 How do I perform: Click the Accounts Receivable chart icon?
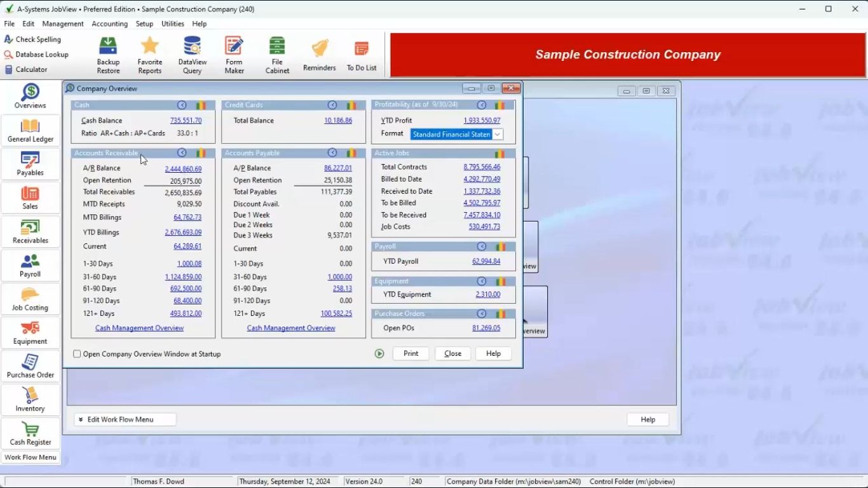200,153
